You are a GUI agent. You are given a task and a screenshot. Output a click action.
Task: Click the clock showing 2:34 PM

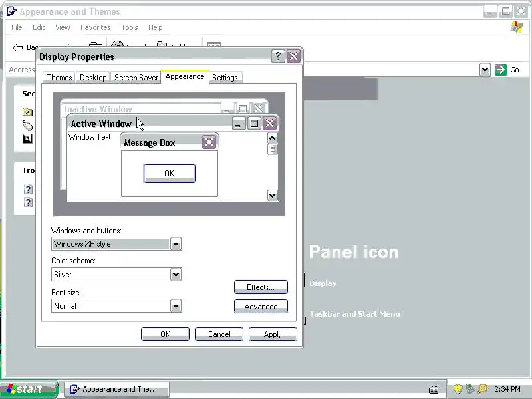(507, 389)
